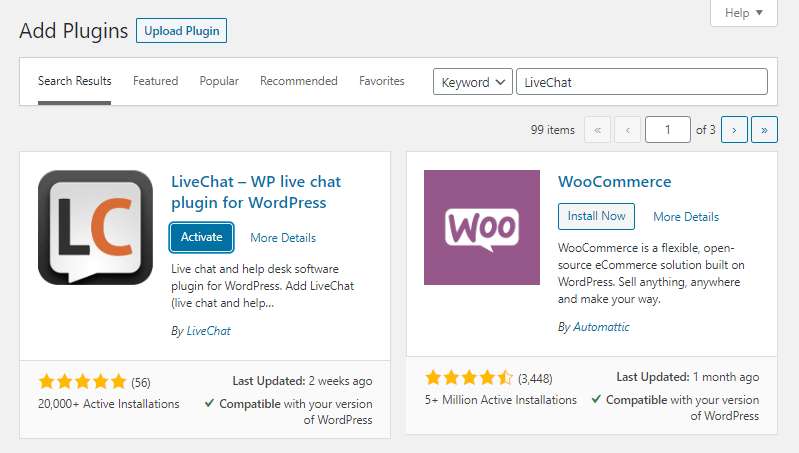Click "20,000+ Active Installations" text
Screen dimensions: 799x453
[x=109, y=404]
